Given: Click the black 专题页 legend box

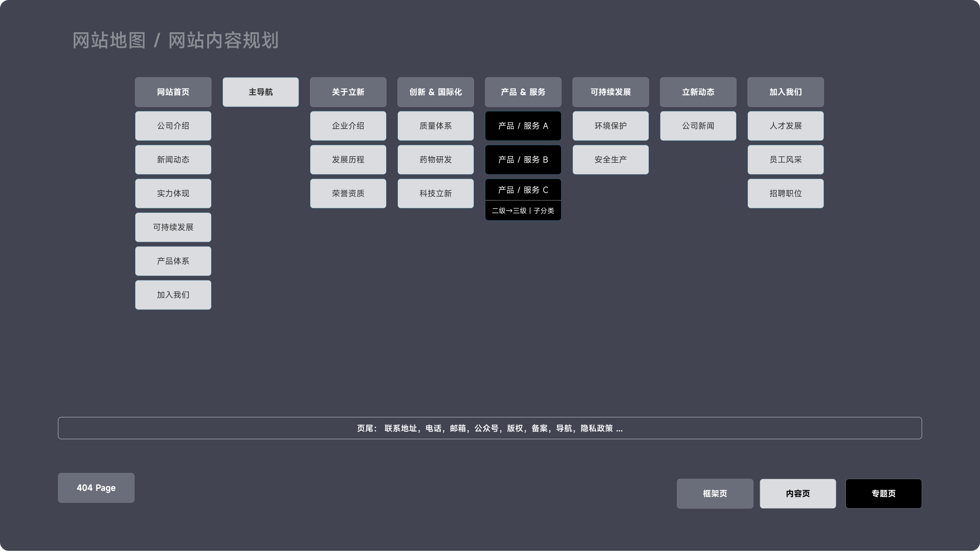Looking at the screenshot, I should tap(884, 493).
